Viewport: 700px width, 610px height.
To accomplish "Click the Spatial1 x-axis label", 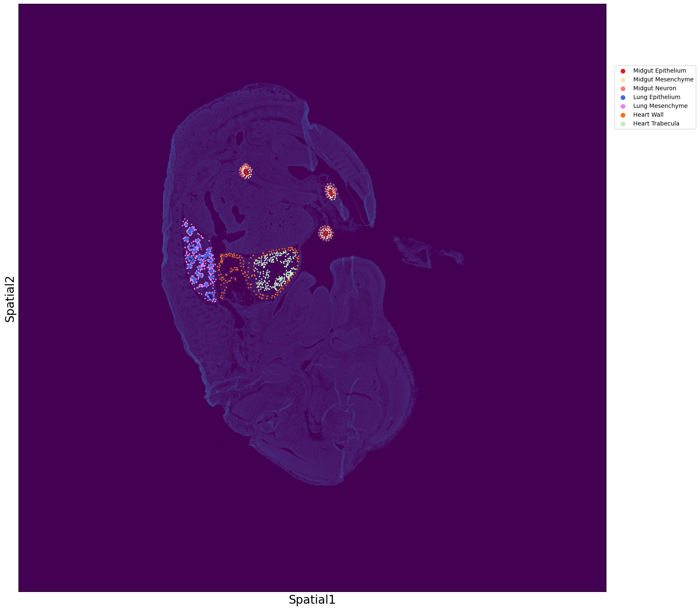I will (312, 600).
